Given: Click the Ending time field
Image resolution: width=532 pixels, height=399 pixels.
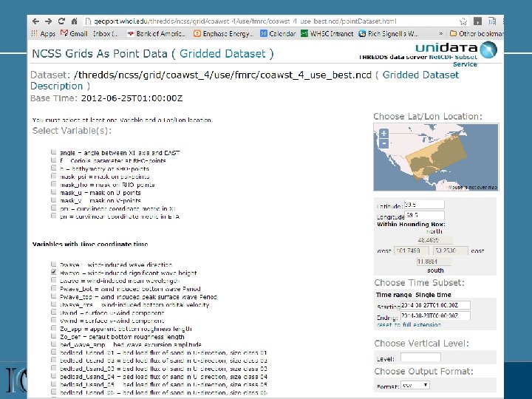Looking at the screenshot, I should [x=435, y=316].
